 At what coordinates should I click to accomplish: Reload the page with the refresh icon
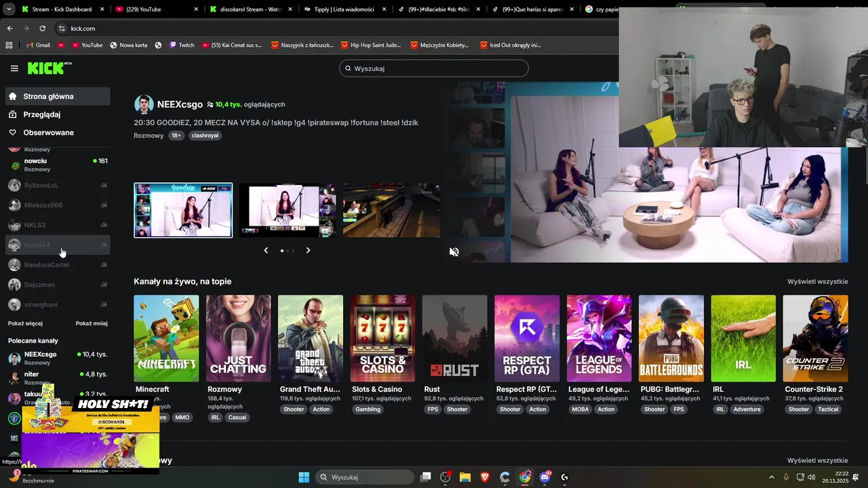coord(42,28)
